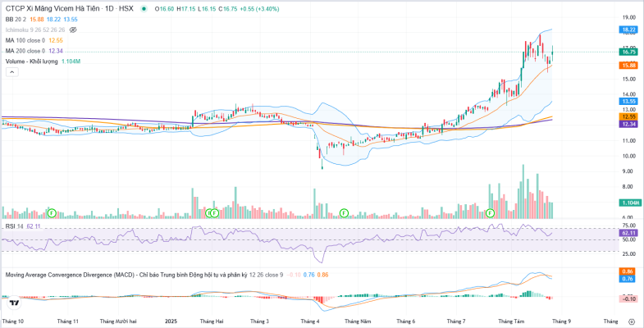
Task: Click the 2025 time axis label
Action: [170, 321]
